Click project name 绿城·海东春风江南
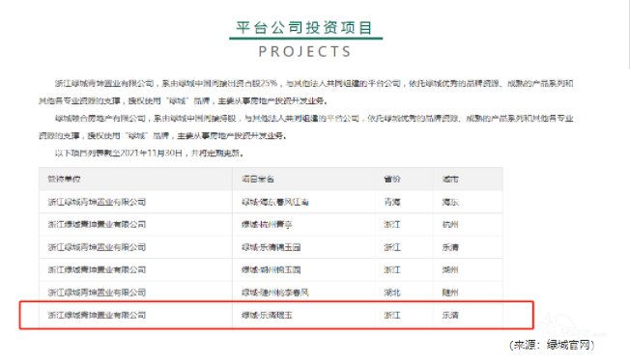The width and height of the screenshot is (630, 364). 275,202
